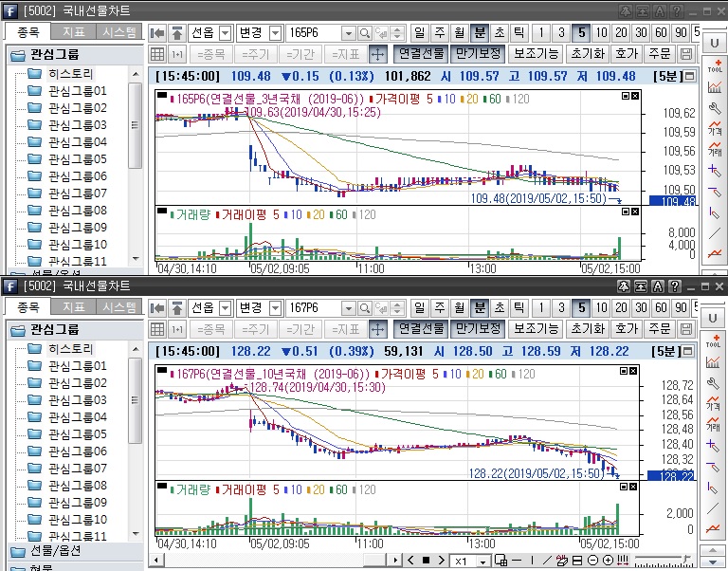Select the 60 minute interval in the 167P6 window

coord(661,308)
